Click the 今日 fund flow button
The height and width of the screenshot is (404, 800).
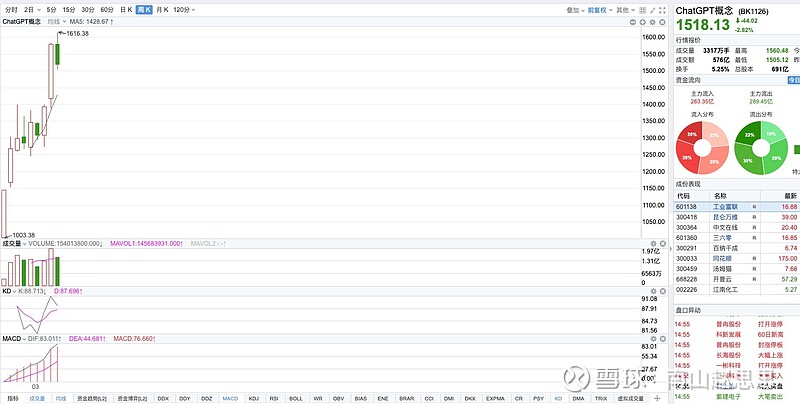794,80
